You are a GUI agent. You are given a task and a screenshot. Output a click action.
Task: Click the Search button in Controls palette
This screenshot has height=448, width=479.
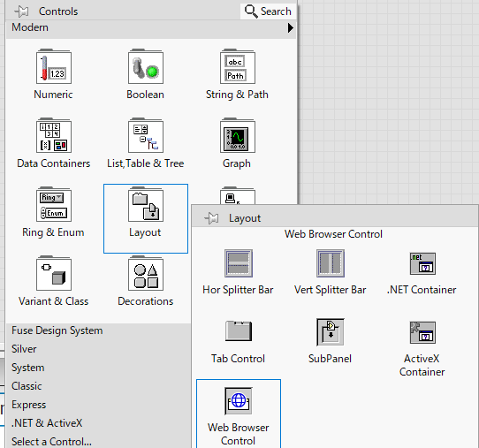coord(268,11)
